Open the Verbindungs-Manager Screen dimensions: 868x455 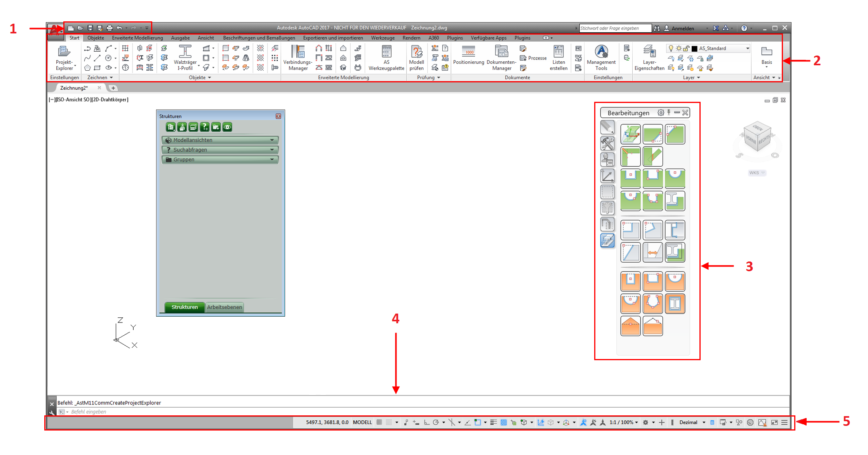[298, 52]
